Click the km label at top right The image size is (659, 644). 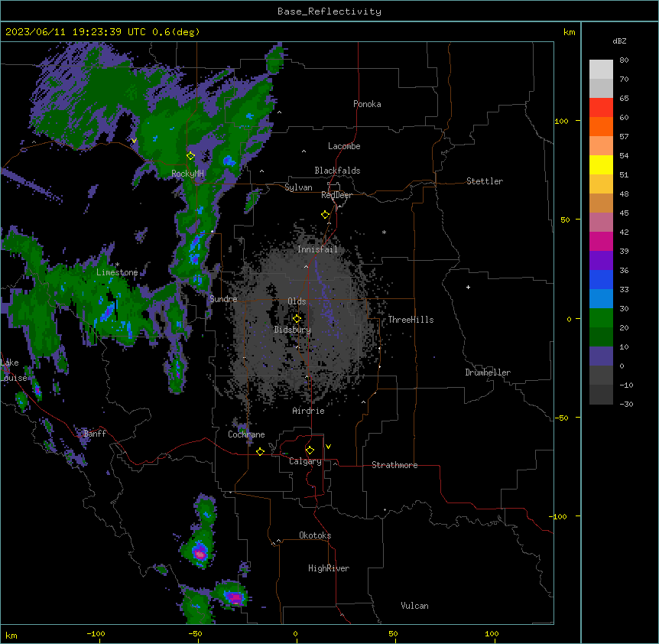coord(569,32)
